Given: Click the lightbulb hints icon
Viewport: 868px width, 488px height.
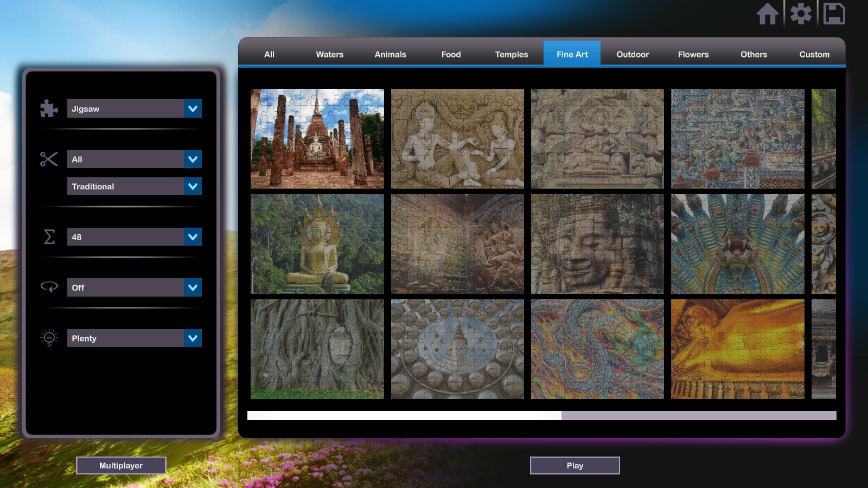Looking at the screenshot, I should click(48, 338).
